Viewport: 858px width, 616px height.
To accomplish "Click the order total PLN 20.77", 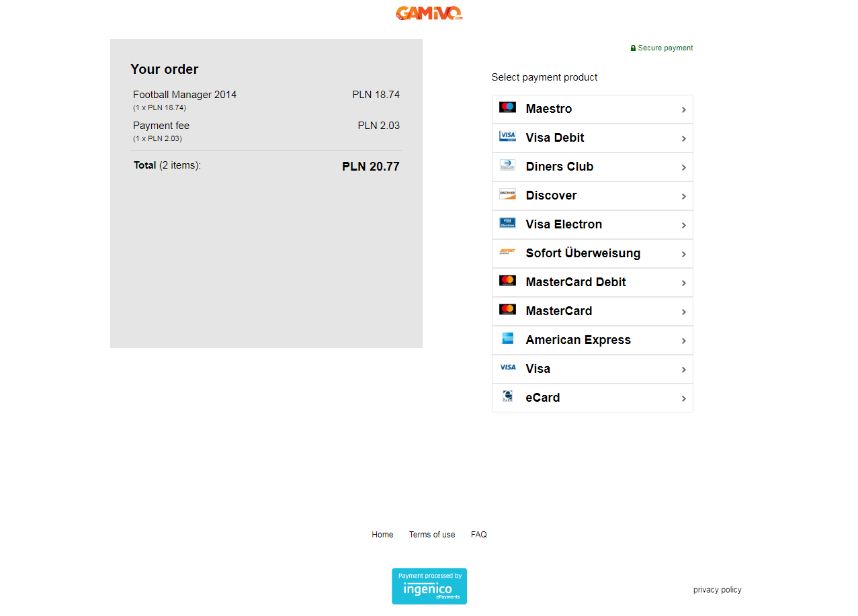I will pos(371,167).
